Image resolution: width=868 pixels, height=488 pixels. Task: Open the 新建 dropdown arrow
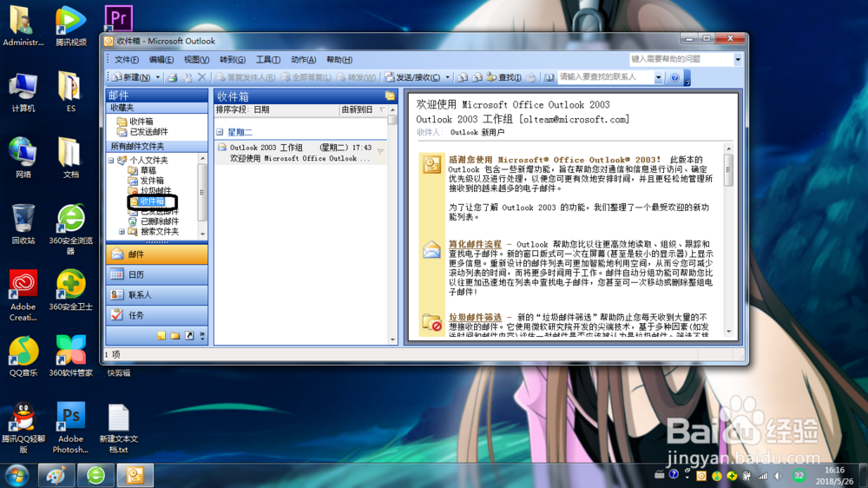158,77
